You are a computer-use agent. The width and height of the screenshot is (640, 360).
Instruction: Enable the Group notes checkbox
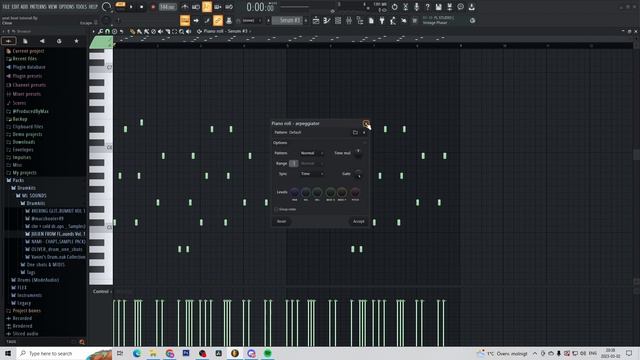point(276,209)
